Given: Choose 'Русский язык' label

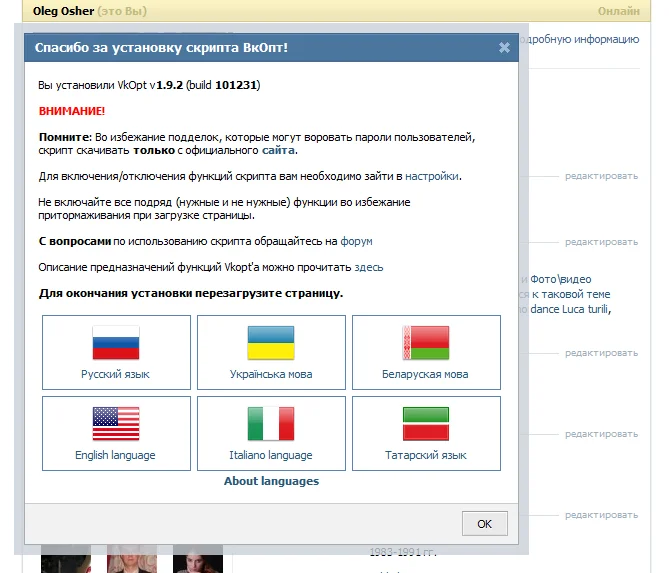Looking at the screenshot, I should [115, 374].
